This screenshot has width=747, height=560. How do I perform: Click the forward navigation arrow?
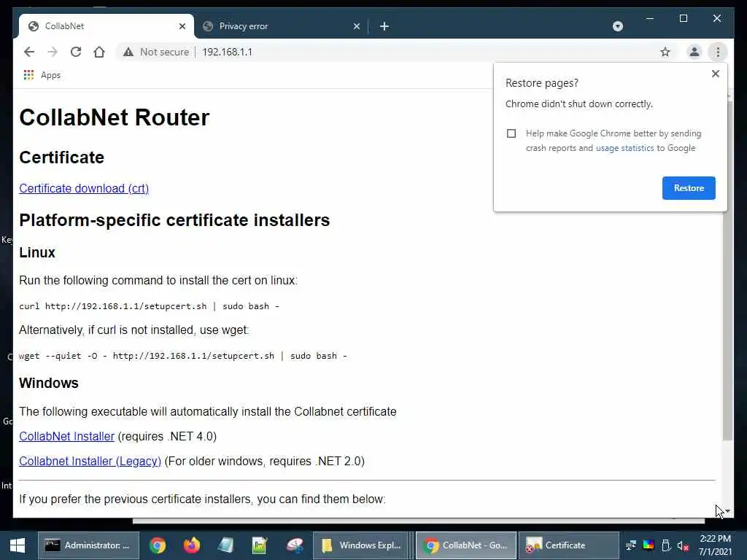[53, 52]
